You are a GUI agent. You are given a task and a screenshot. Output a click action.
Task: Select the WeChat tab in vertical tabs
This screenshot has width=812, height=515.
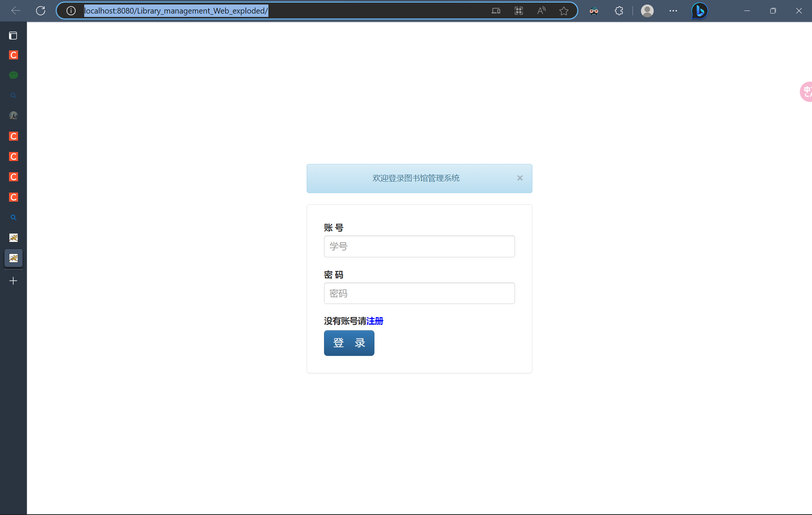coord(13,75)
